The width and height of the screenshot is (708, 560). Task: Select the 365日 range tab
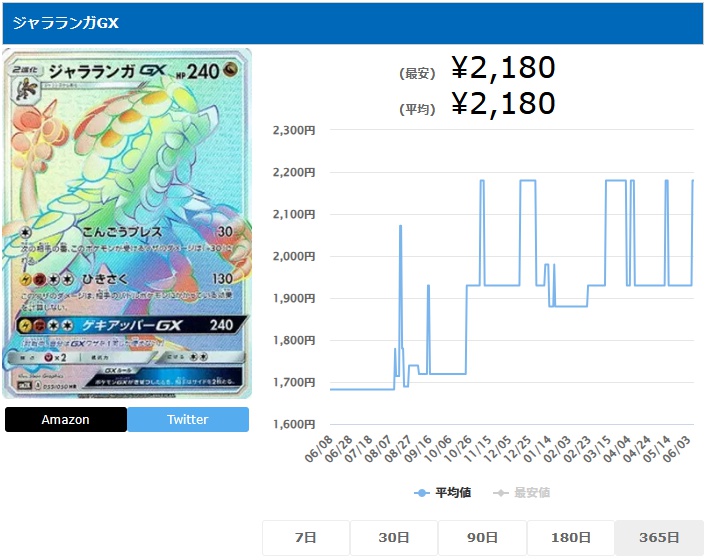(659, 537)
